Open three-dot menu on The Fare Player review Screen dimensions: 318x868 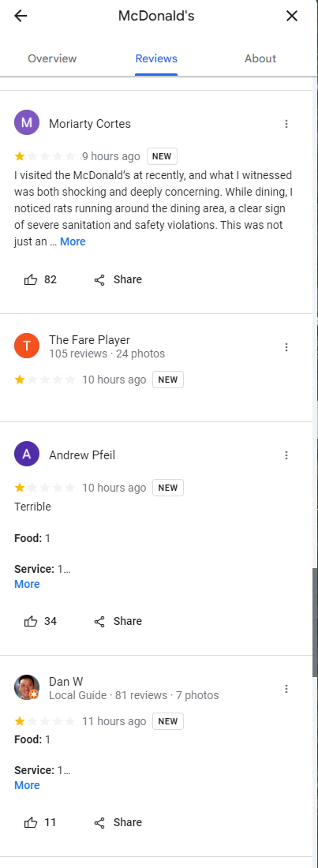[286, 347]
